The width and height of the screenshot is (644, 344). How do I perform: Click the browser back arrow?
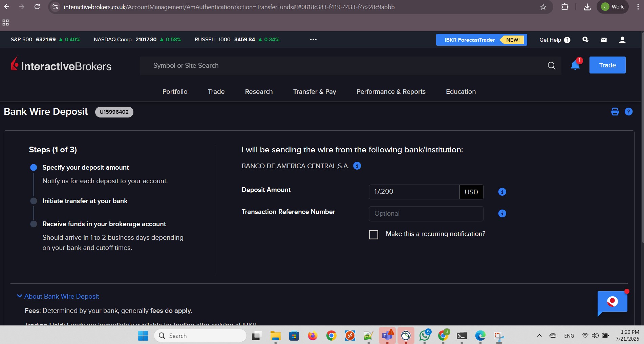click(7, 7)
